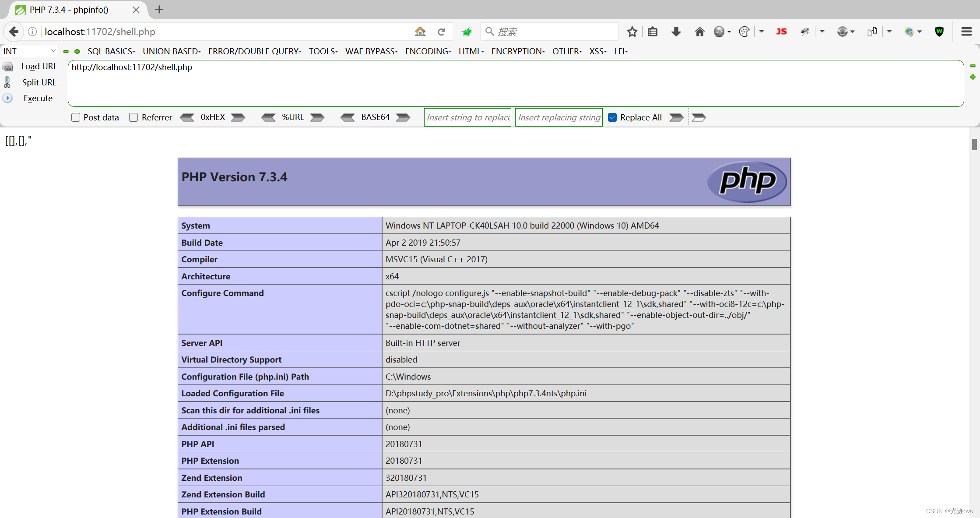Click the PHP logo image
The height and width of the screenshot is (518, 980).
(747, 181)
